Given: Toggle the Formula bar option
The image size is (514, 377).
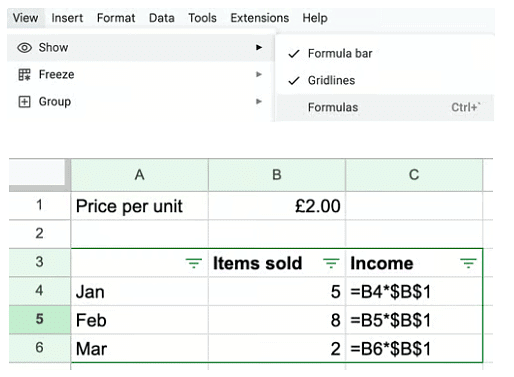Looking at the screenshot, I should tap(385, 53).
